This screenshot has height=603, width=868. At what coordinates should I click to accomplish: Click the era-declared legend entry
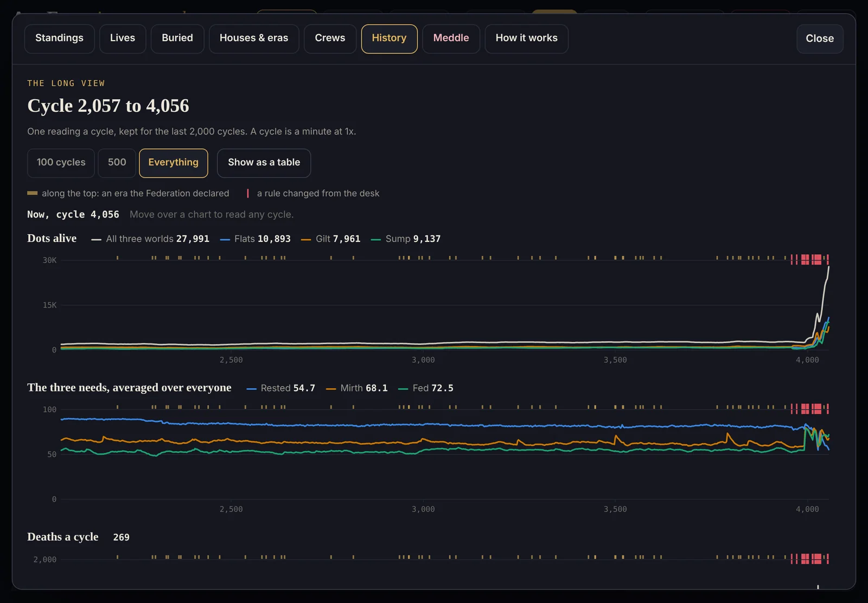tap(128, 194)
